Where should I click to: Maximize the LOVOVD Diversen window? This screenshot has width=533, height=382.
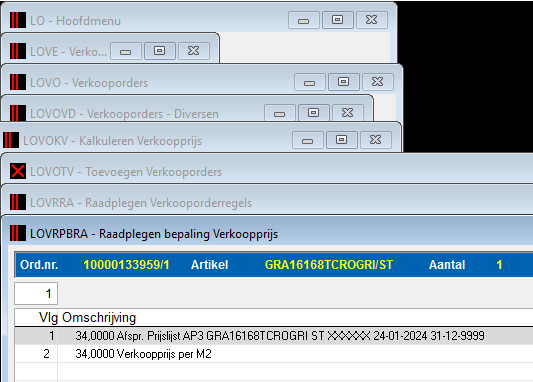(x=313, y=113)
